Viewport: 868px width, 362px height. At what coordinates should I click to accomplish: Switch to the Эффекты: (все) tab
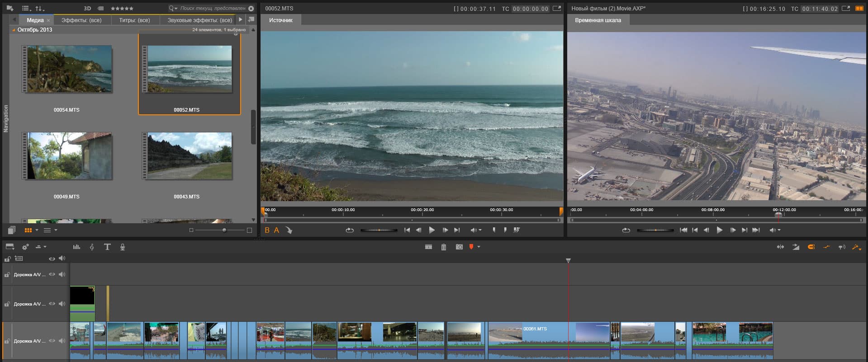pyautogui.click(x=81, y=20)
